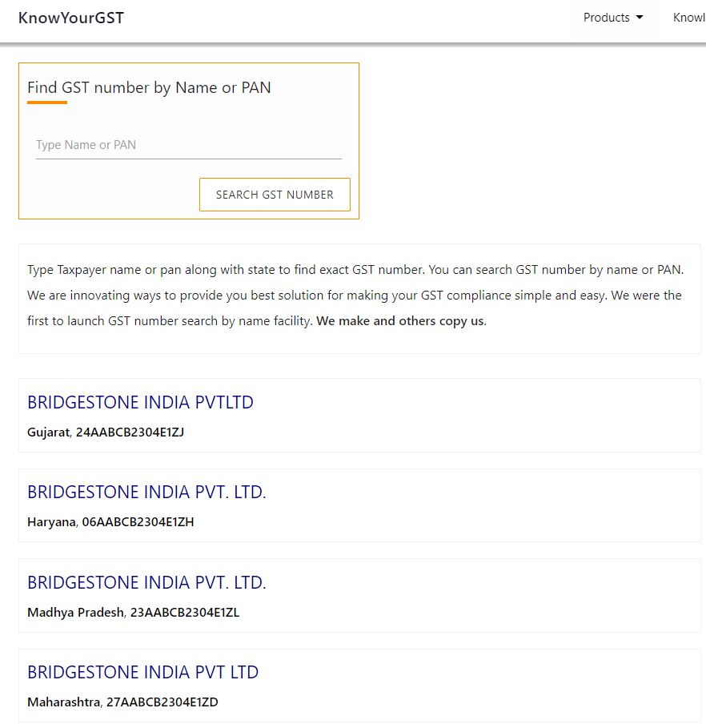This screenshot has height=728, width=706.
Task: Open BRIDGESTONE INDIA PVT. LTD. Madhya Pradesh result
Action: point(146,582)
